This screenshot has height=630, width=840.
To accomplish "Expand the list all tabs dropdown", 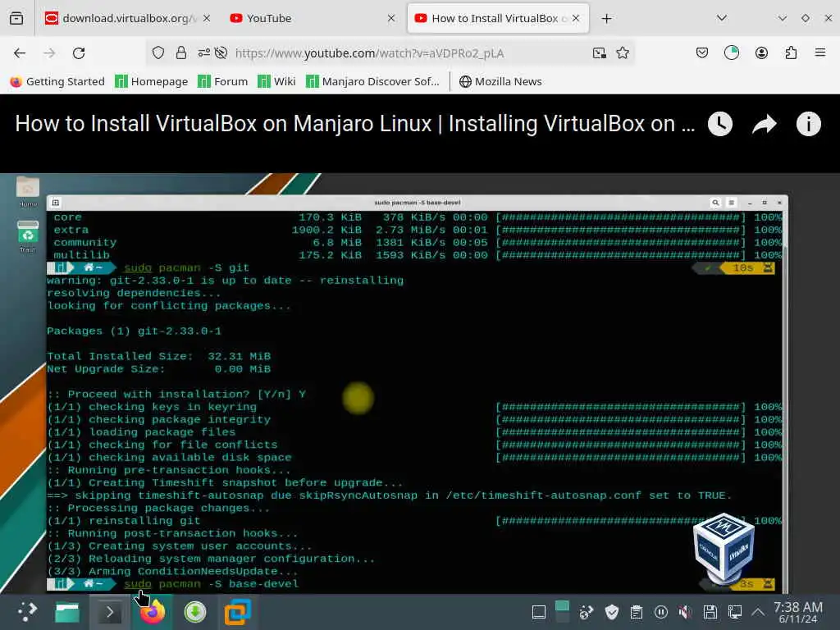I will tap(722, 18).
